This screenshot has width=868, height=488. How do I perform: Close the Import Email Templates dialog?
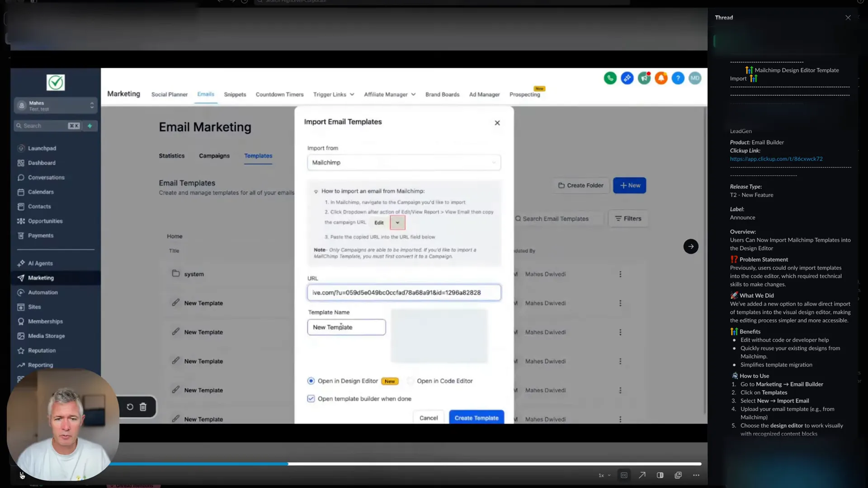tap(497, 123)
